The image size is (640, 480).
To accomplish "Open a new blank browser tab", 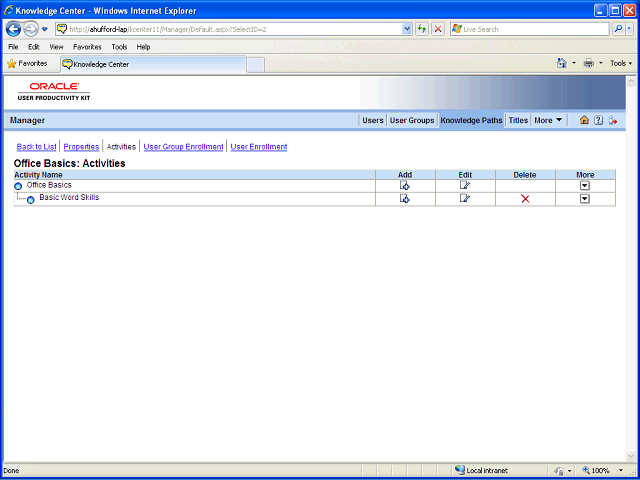I will pos(256,65).
